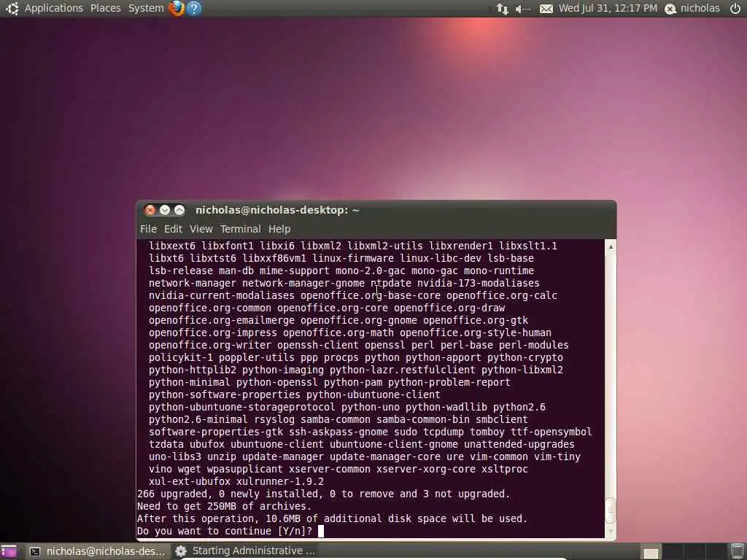Launch Firefox from the top panel

click(177, 8)
